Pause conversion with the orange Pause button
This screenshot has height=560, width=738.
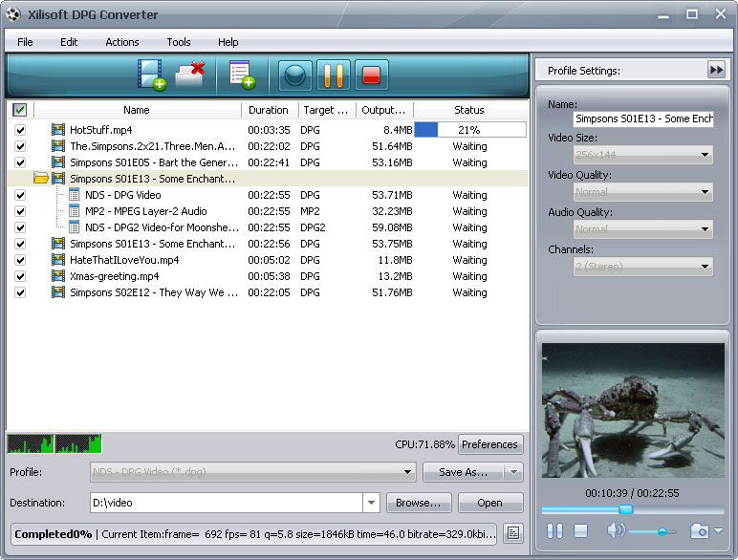point(334,75)
